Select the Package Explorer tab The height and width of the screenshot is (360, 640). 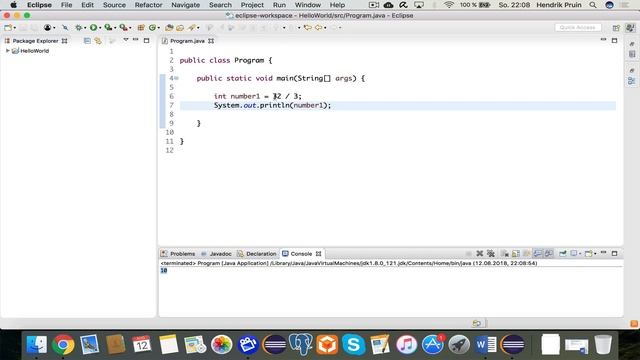[x=35, y=41]
